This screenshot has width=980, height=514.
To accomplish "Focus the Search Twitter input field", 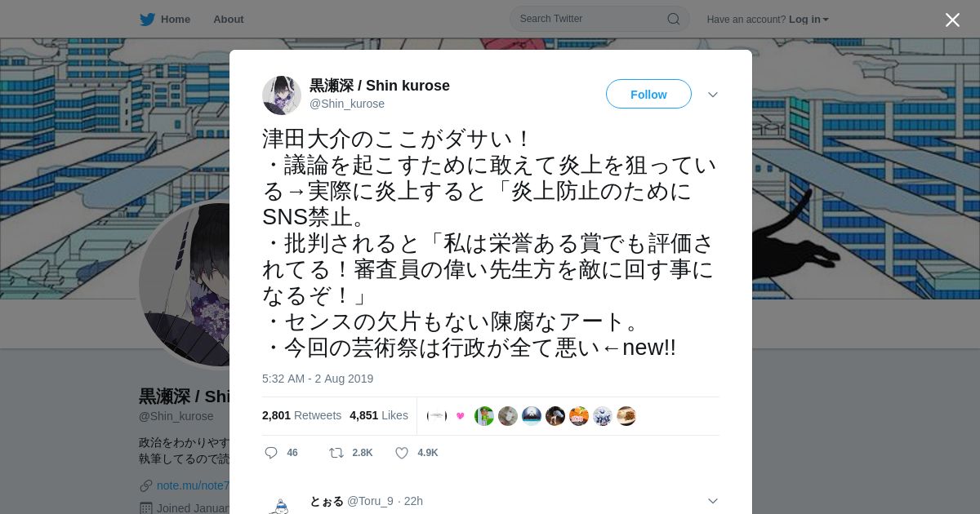I will 599,19.
